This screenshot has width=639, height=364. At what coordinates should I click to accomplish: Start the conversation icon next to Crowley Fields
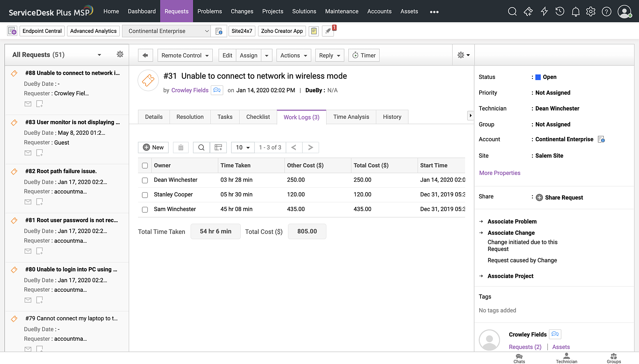coord(217,90)
